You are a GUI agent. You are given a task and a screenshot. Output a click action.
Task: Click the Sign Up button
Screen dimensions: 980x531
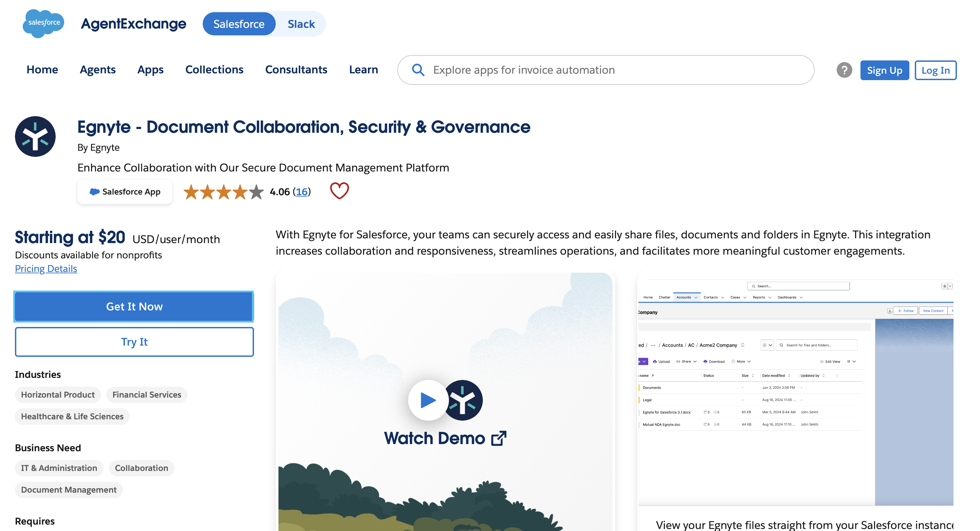coord(885,70)
